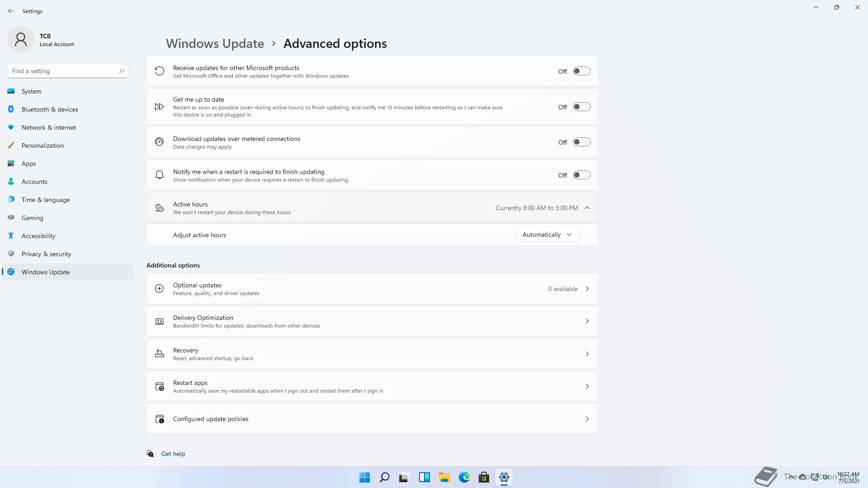Toggle Notify me when restart is required

click(581, 175)
